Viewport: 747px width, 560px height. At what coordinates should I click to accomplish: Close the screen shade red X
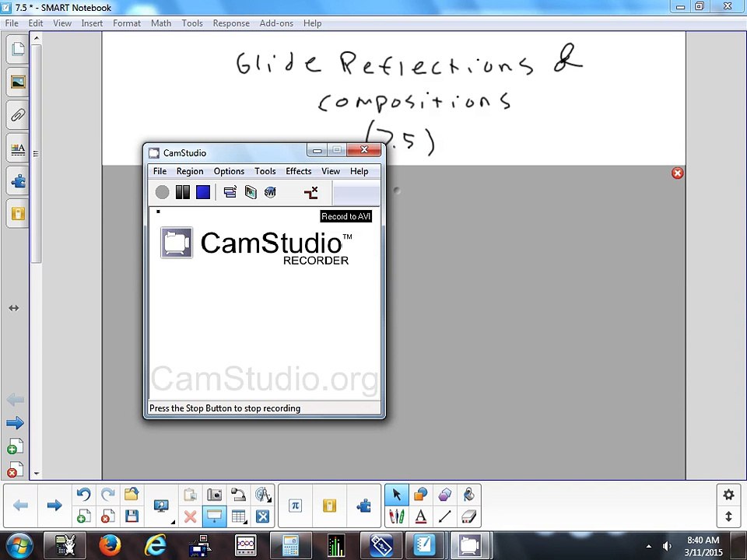(x=678, y=173)
